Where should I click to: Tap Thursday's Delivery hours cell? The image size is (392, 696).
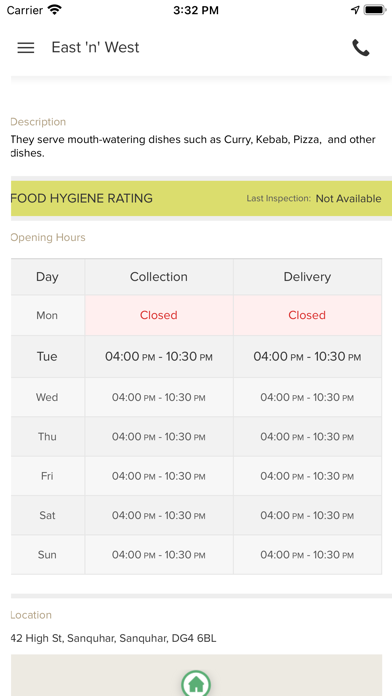click(307, 437)
